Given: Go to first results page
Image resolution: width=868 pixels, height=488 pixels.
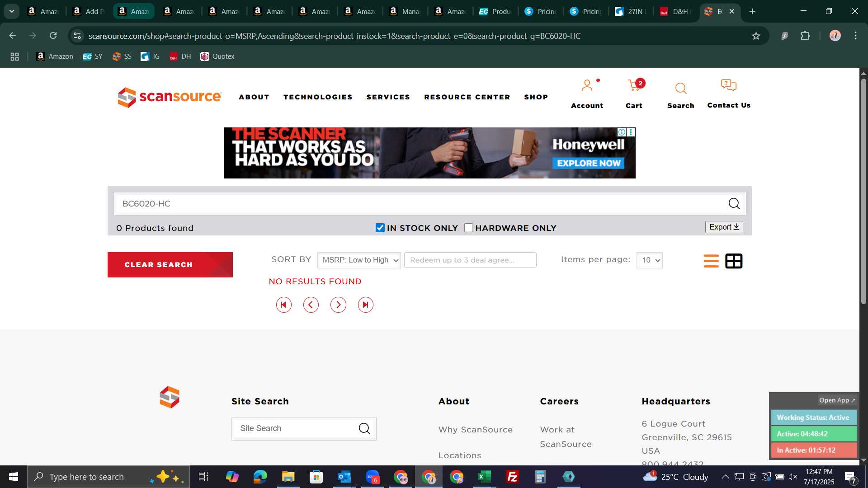Looking at the screenshot, I should [x=284, y=305].
